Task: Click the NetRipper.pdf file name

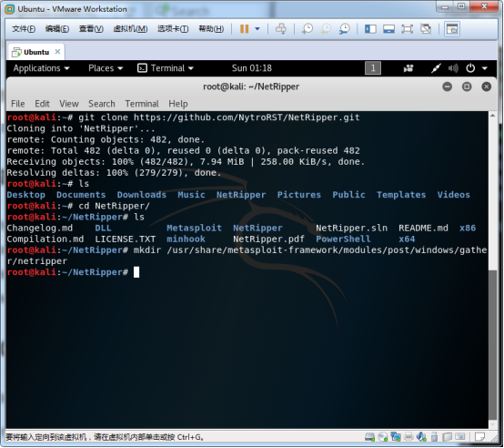Action: [x=268, y=239]
